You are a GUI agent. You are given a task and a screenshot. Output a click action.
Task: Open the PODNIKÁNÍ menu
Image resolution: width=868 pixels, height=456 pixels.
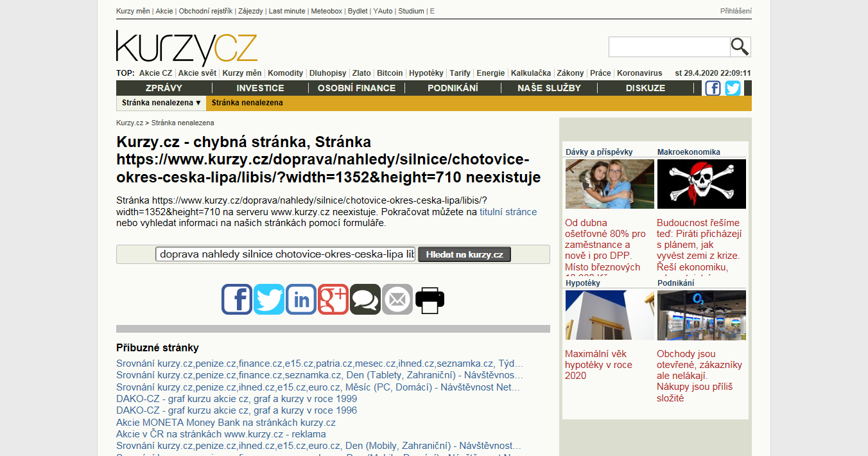tap(453, 88)
